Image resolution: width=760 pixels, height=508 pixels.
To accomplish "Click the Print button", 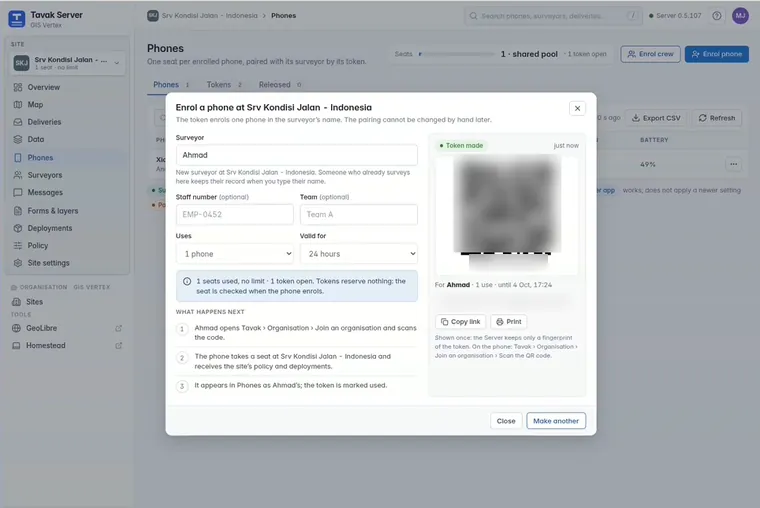I will click(x=509, y=322).
